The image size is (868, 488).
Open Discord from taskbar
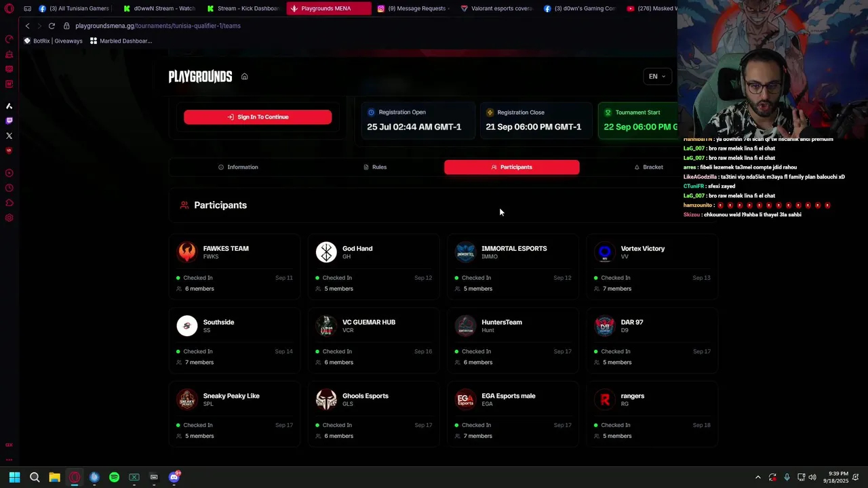[174, 477]
